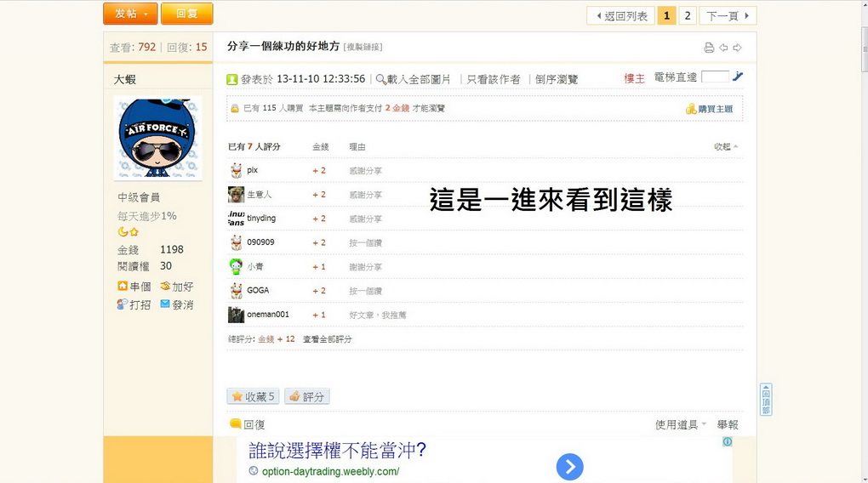Open oneman001's avatar icon
Screen dimensions: 868x483
(237, 315)
